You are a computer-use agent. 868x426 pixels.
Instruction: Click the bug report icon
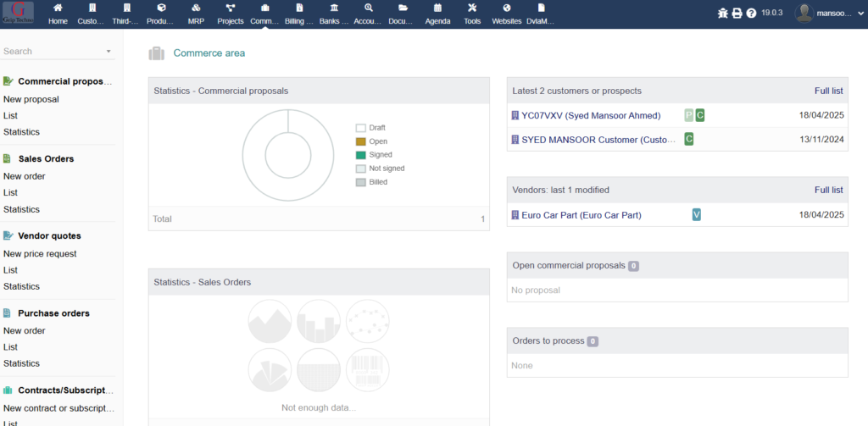722,14
